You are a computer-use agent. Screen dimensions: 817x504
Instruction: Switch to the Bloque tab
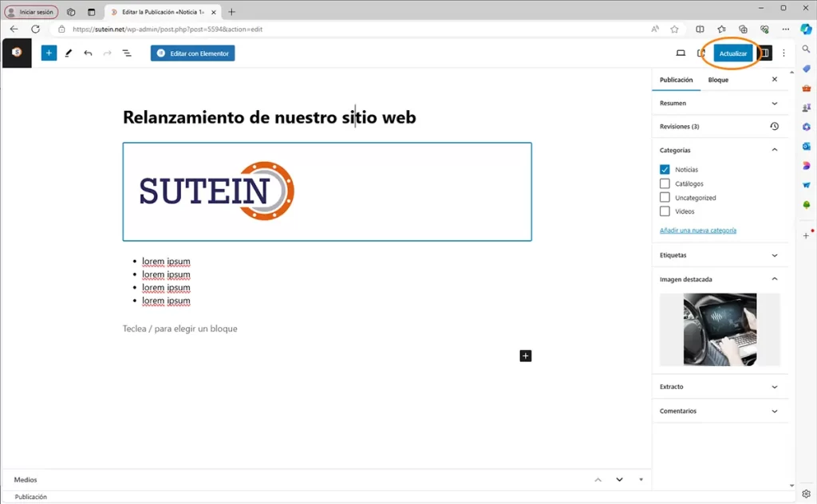coord(718,80)
